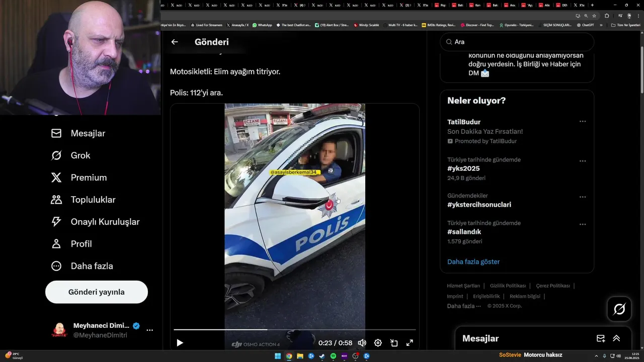
Task: Open the ChatGPT bookmark
Action: 585,25
